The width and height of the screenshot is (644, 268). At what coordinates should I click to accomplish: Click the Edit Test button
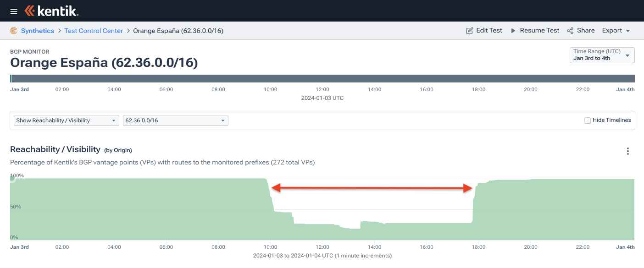tap(484, 31)
